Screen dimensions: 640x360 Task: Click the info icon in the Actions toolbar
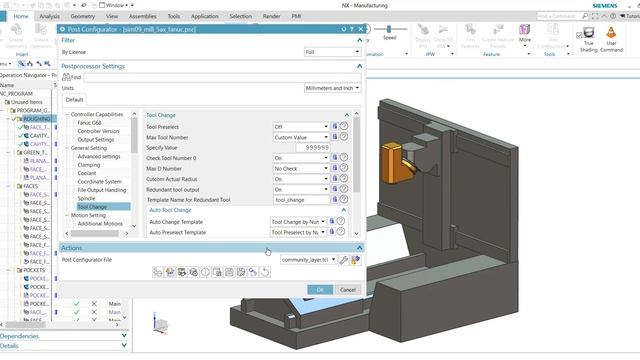pyautogui.click(x=205, y=272)
